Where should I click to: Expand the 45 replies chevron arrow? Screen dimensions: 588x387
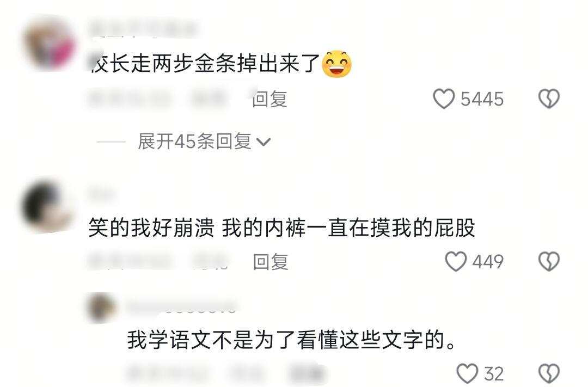click(x=264, y=142)
